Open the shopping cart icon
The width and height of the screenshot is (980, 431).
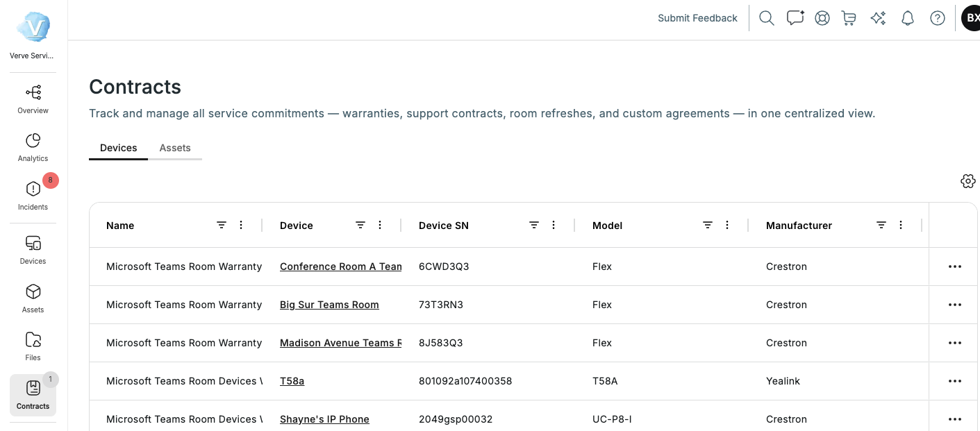pyautogui.click(x=849, y=18)
